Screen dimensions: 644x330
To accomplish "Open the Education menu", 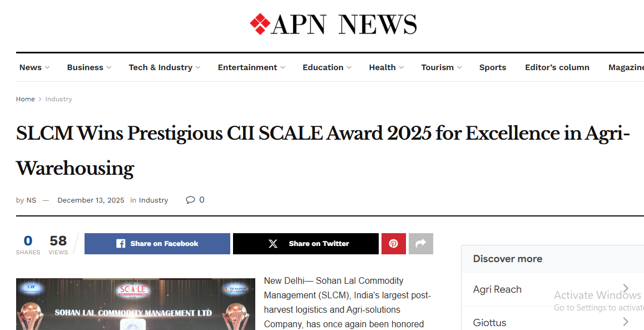I will pos(326,67).
